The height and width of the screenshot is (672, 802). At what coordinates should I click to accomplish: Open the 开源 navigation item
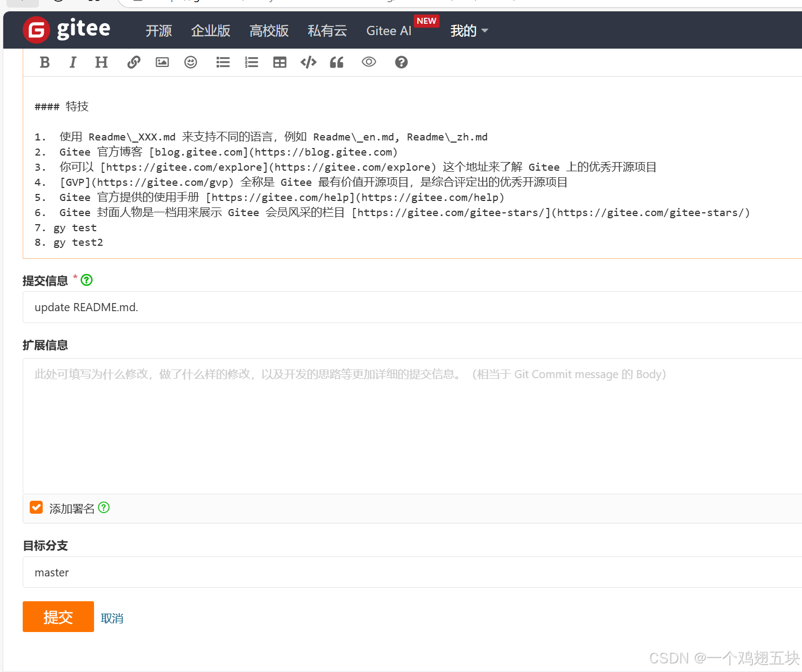point(159,31)
